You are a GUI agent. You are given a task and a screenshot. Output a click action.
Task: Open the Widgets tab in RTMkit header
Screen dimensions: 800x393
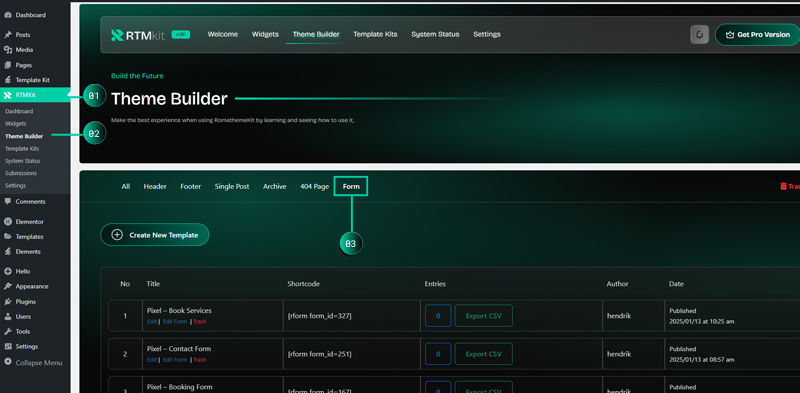coord(265,34)
